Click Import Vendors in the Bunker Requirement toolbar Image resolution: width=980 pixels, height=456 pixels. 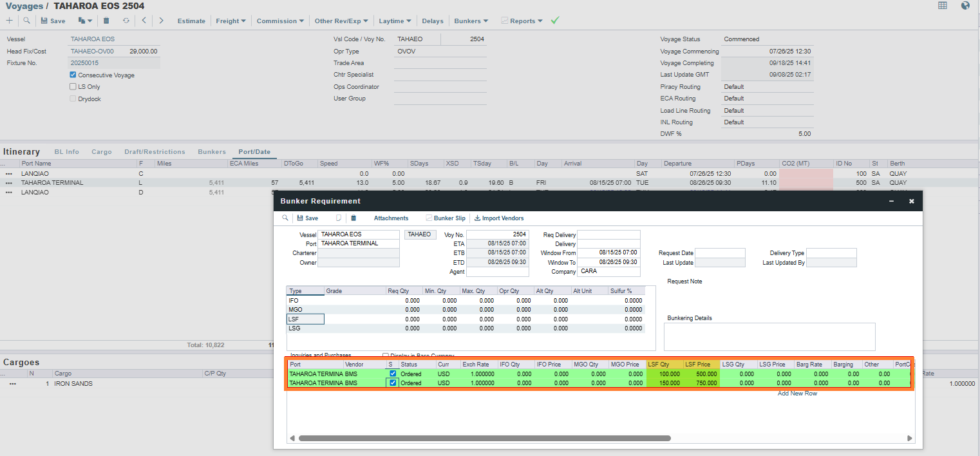click(498, 218)
